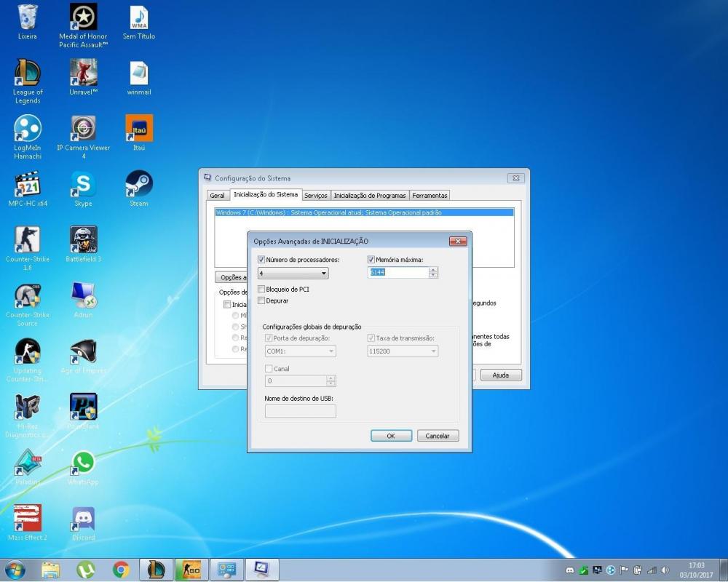The width and height of the screenshot is (728, 582).
Task: Open the Lixeira recycle bin icon
Action: 28,22
